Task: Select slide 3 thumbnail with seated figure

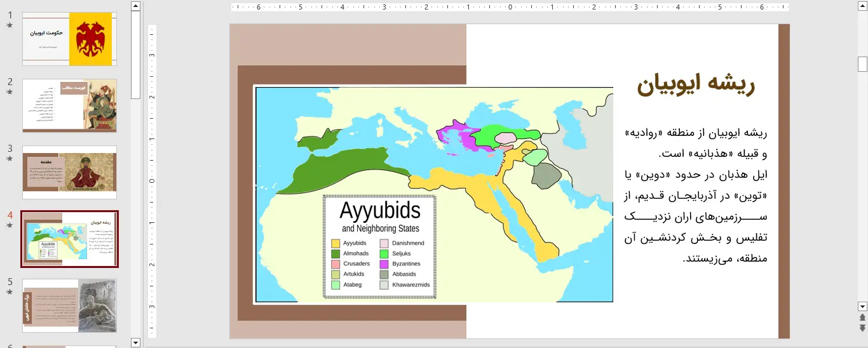Action: (69, 172)
